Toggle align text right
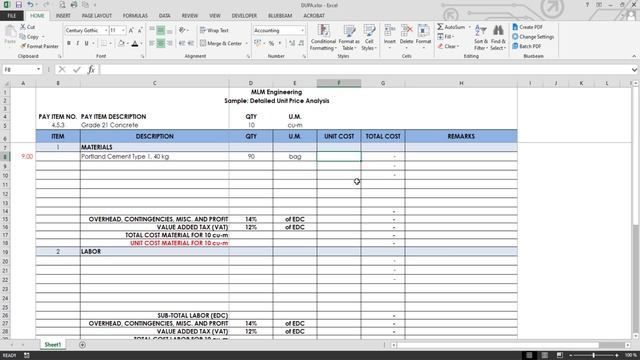The width and height of the screenshot is (640, 360). click(170, 43)
